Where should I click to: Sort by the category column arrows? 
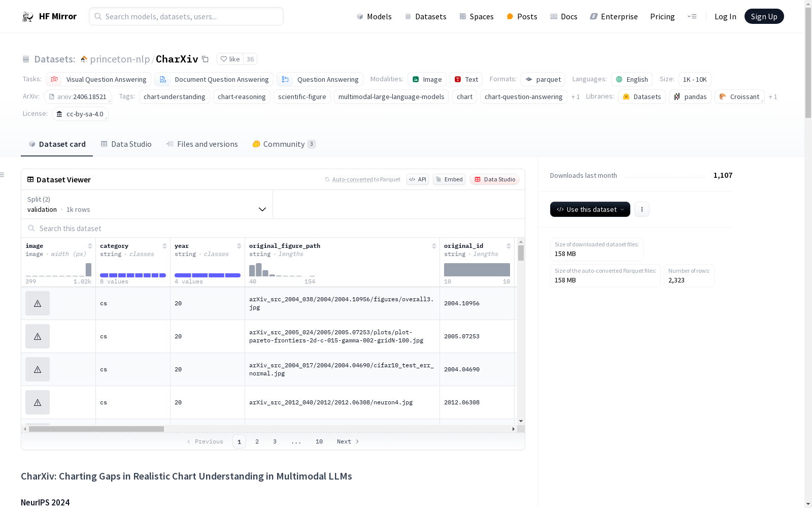pos(164,246)
